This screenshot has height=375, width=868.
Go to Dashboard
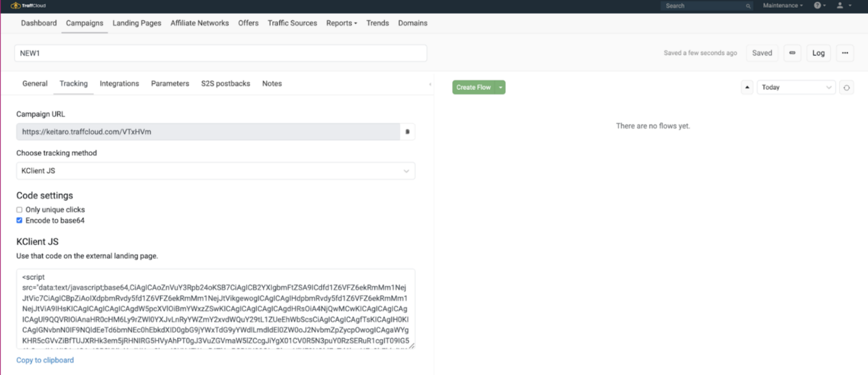pos(39,23)
